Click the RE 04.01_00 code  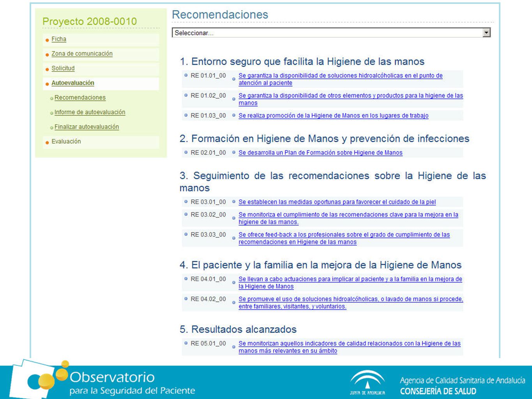[x=208, y=279]
